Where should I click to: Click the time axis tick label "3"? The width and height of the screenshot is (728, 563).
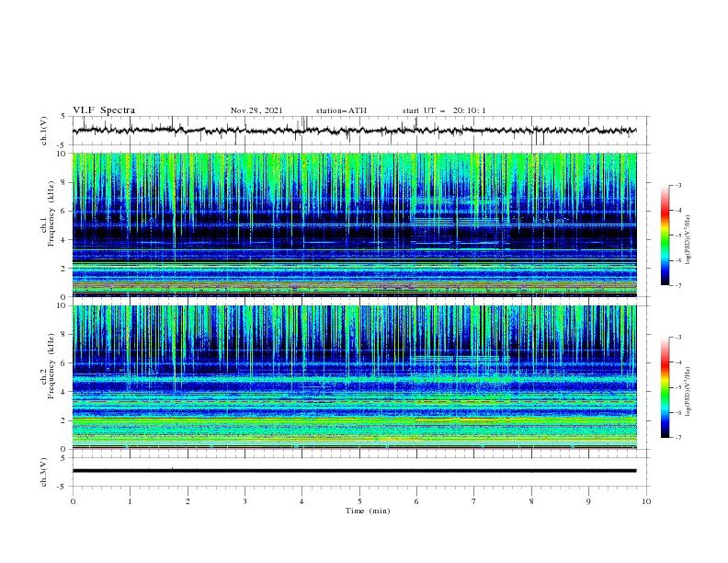pyautogui.click(x=245, y=501)
